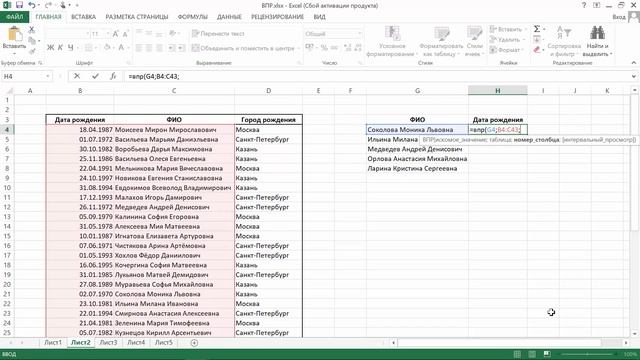Viewport: 640px width, 360px height.
Task: Select column H header
Action: click(498, 91)
